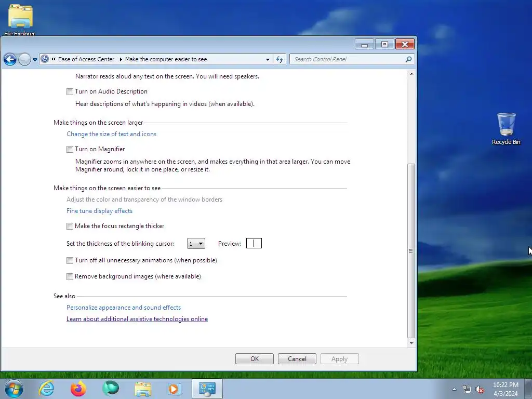Click the scrollbar up arrow
The height and width of the screenshot is (399, 532).
point(411,74)
